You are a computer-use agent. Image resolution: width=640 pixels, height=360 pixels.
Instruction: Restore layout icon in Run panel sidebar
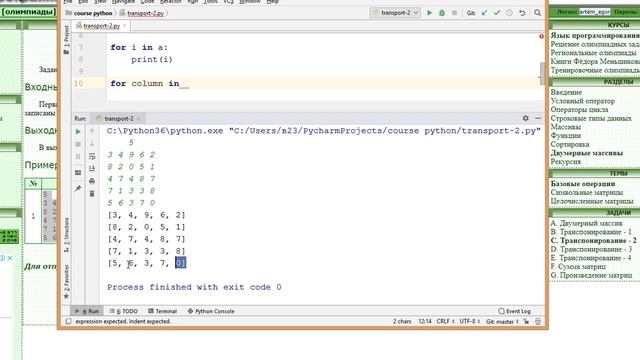coord(78,173)
